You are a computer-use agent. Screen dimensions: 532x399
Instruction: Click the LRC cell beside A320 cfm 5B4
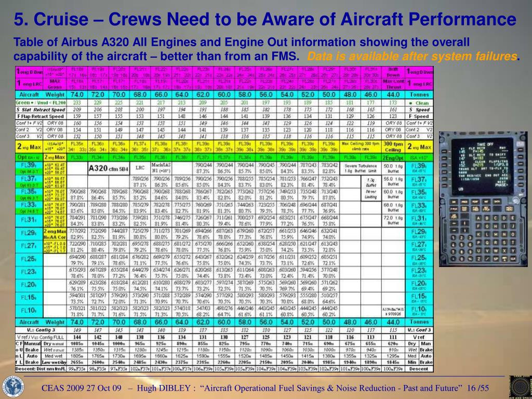[x=140, y=168]
